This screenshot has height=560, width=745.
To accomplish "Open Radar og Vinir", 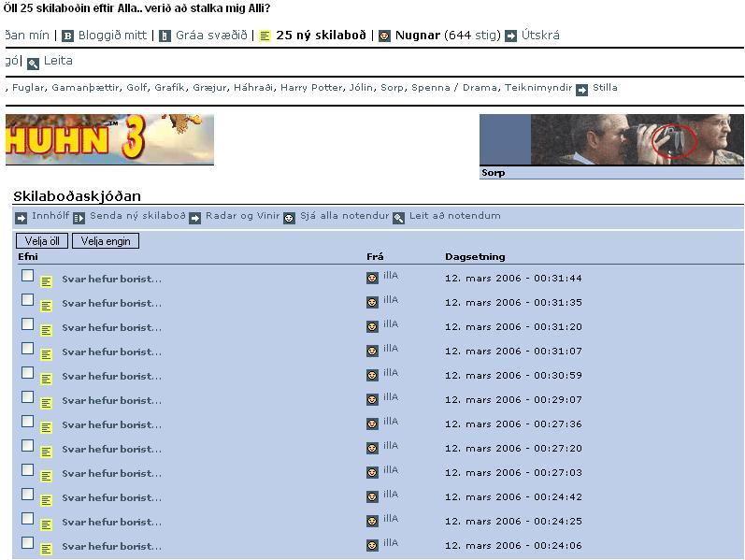I will [x=242, y=216].
